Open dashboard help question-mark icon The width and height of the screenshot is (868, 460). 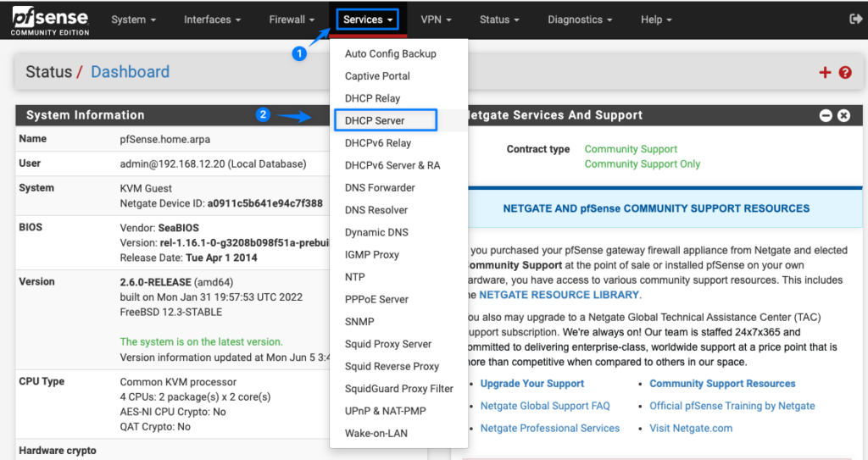tap(845, 73)
